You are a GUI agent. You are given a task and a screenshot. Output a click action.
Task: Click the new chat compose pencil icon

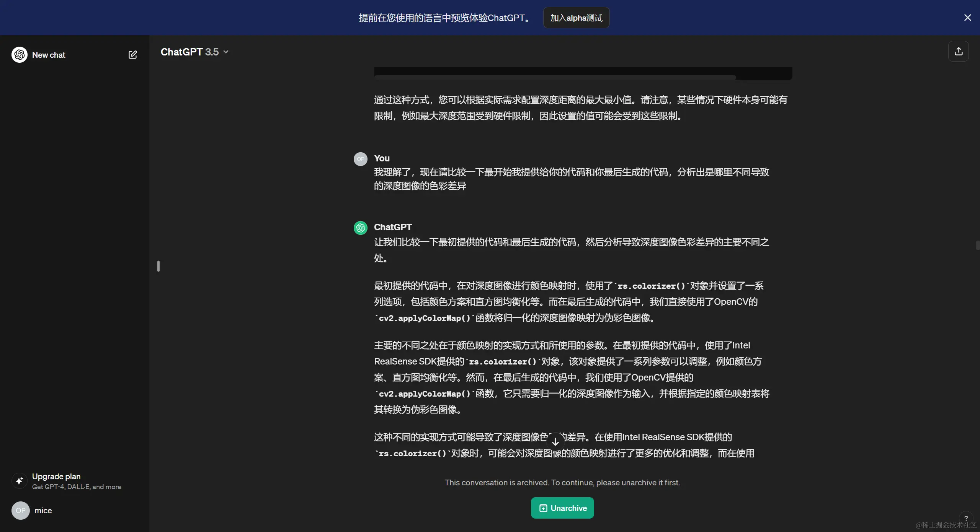point(132,55)
